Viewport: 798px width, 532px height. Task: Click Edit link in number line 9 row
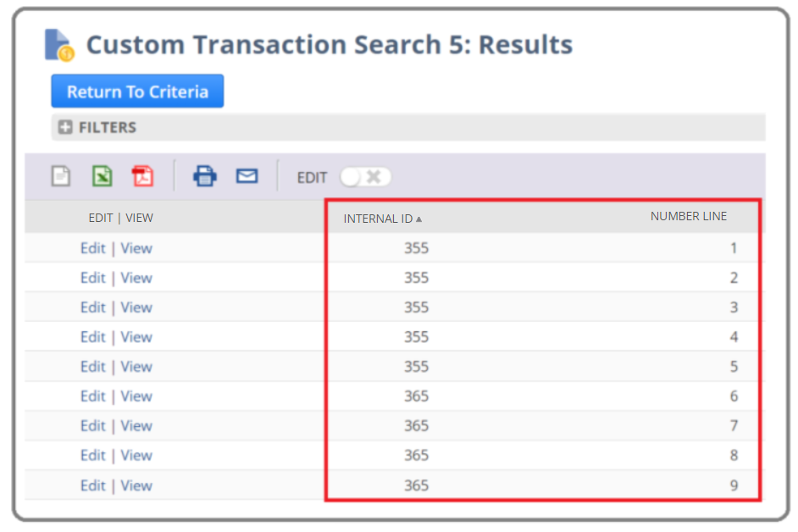click(x=93, y=485)
